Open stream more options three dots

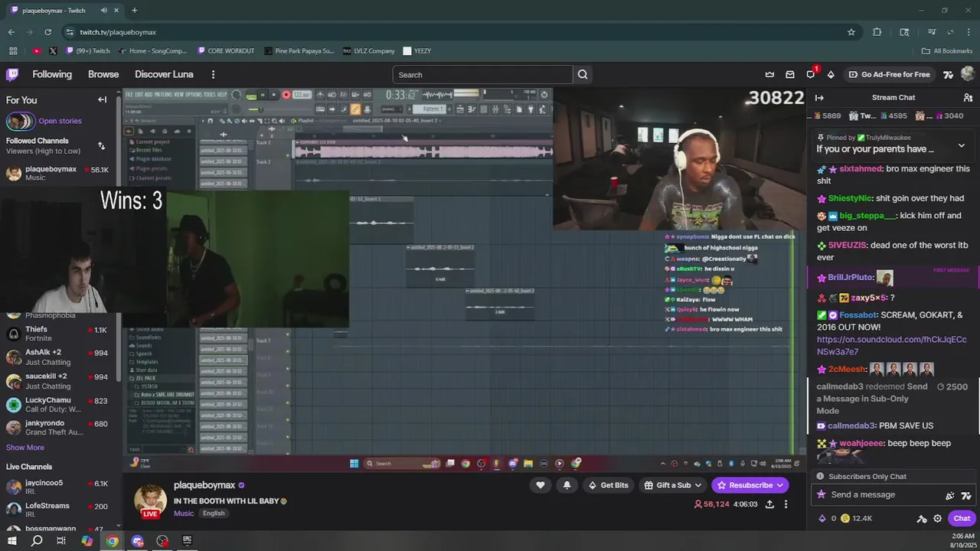point(786,504)
